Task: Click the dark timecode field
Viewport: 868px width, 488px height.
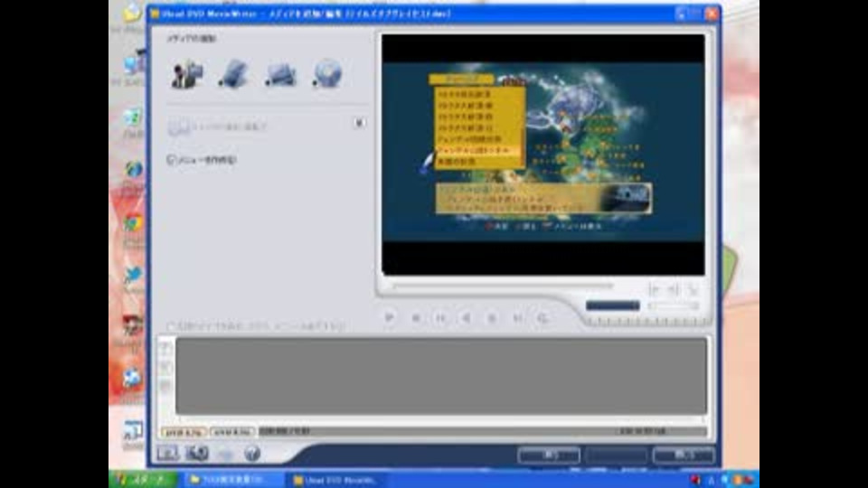Action: click(613, 305)
